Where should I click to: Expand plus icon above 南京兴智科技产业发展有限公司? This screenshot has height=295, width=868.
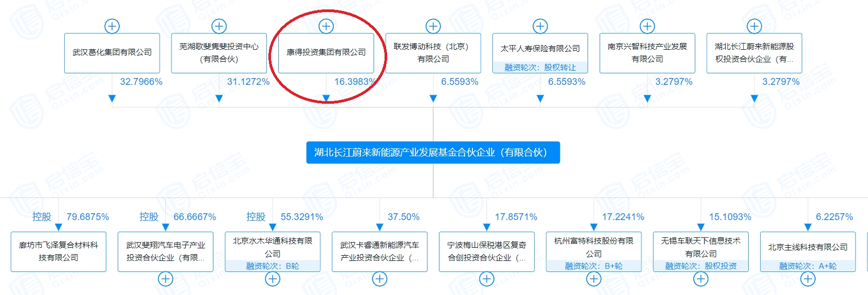[647, 26]
